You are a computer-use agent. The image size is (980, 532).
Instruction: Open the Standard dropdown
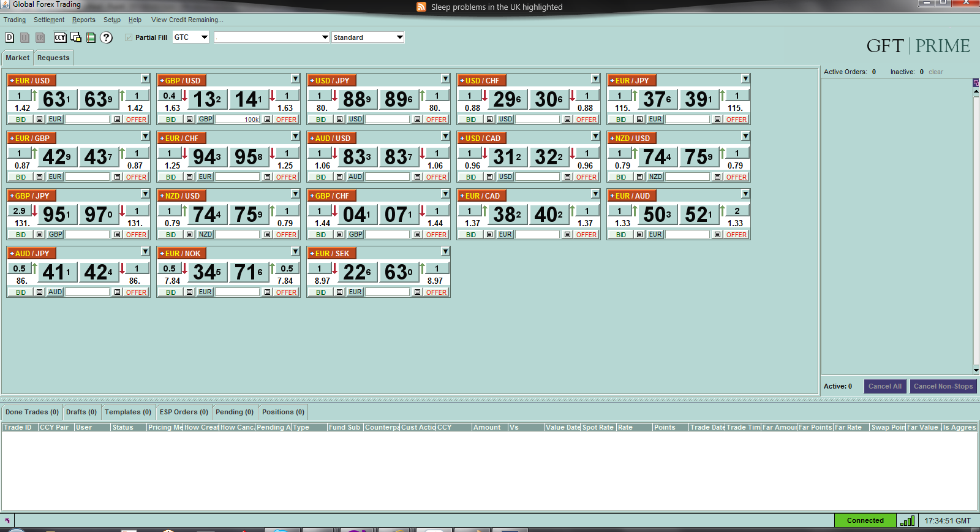coord(367,37)
